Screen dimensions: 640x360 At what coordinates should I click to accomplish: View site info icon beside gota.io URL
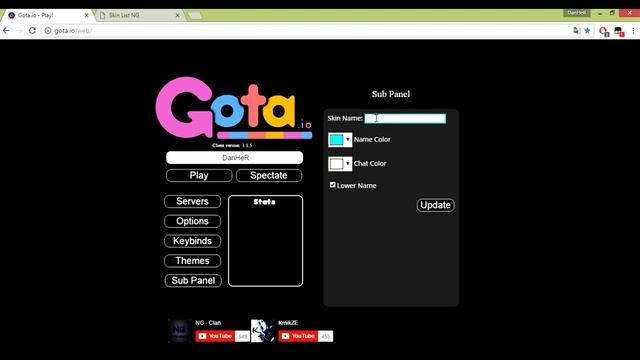pyautogui.click(x=48, y=31)
